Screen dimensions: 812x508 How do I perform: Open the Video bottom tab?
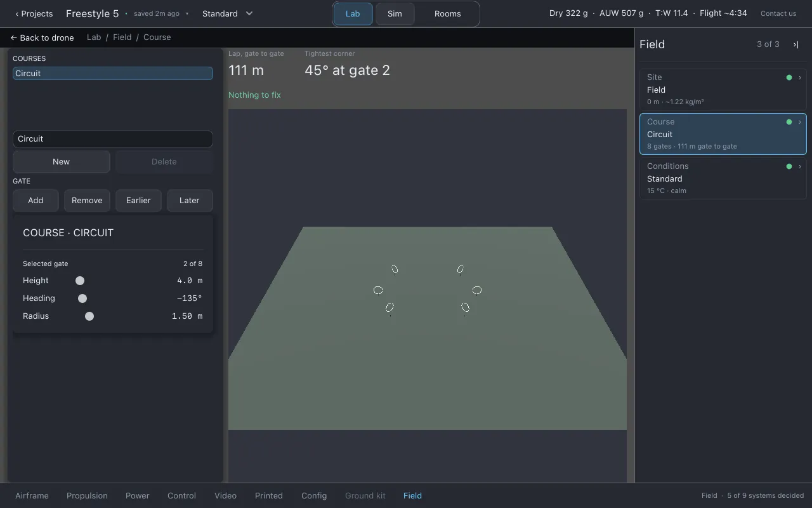point(225,496)
